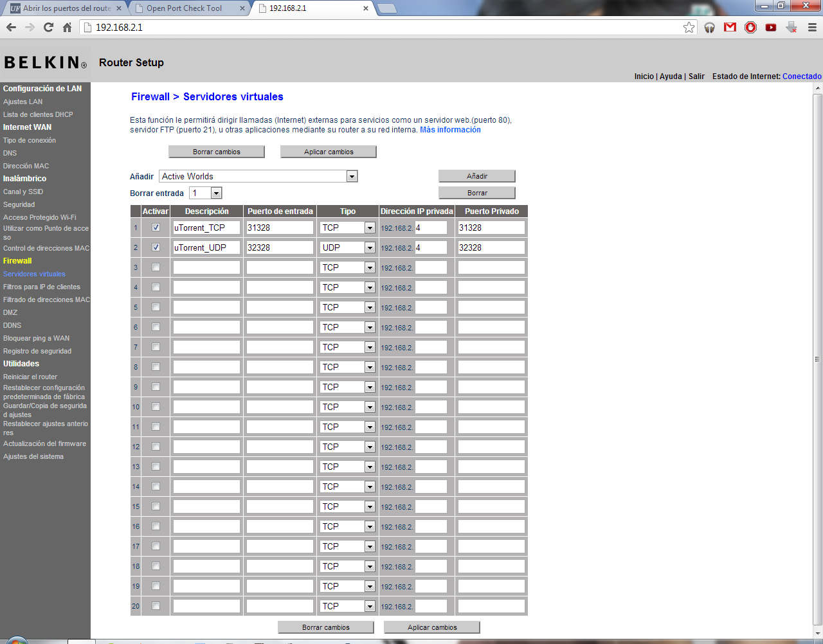Enable Activar checkbox in row 4
This screenshot has height=644, width=823.
[156, 287]
